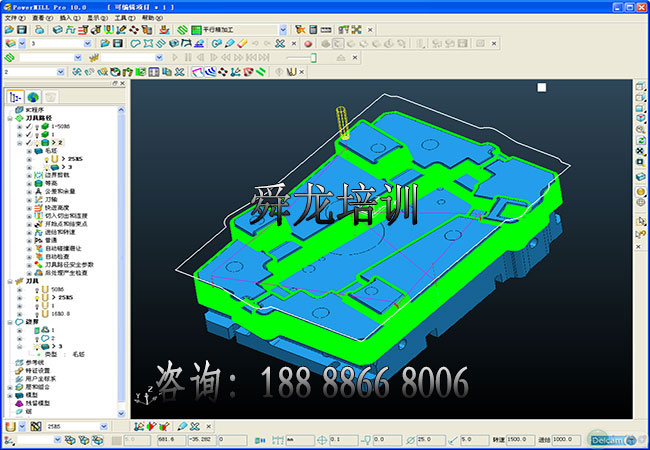This screenshot has width=650, height=450.
Task: Click the open project folder icon
Action: pyautogui.click(x=9, y=30)
